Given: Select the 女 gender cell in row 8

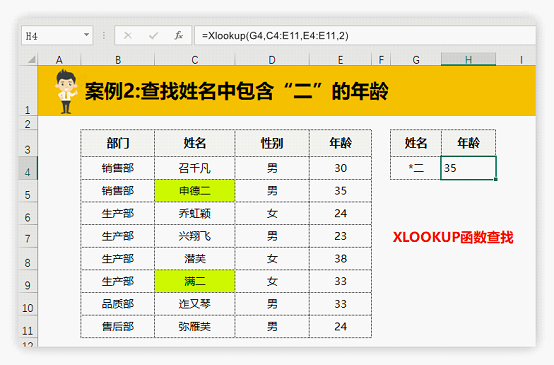Looking at the screenshot, I should [272, 259].
